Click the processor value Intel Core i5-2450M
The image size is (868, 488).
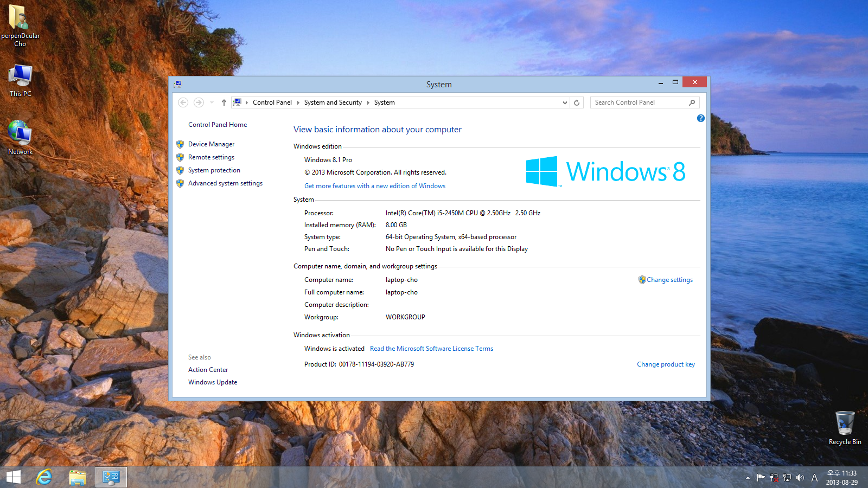coord(463,213)
